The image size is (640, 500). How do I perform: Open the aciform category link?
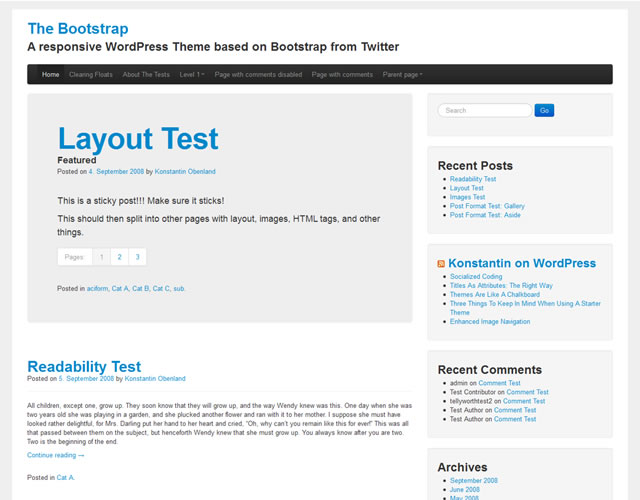tap(97, 289)
